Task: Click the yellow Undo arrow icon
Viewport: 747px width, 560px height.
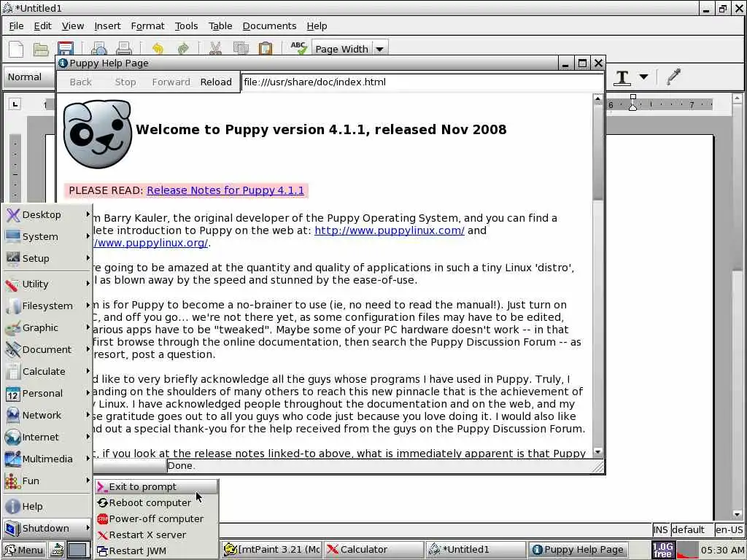Action: 158,49
